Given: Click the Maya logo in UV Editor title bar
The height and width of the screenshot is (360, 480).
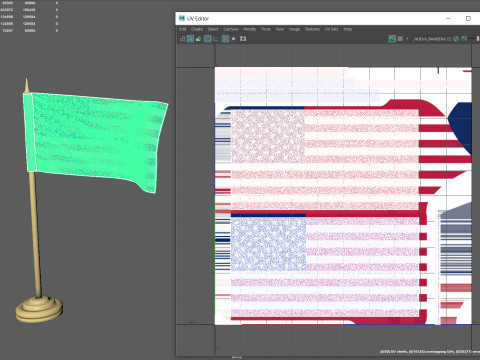Looking at the screenshot, I should [x=182, y=18].
